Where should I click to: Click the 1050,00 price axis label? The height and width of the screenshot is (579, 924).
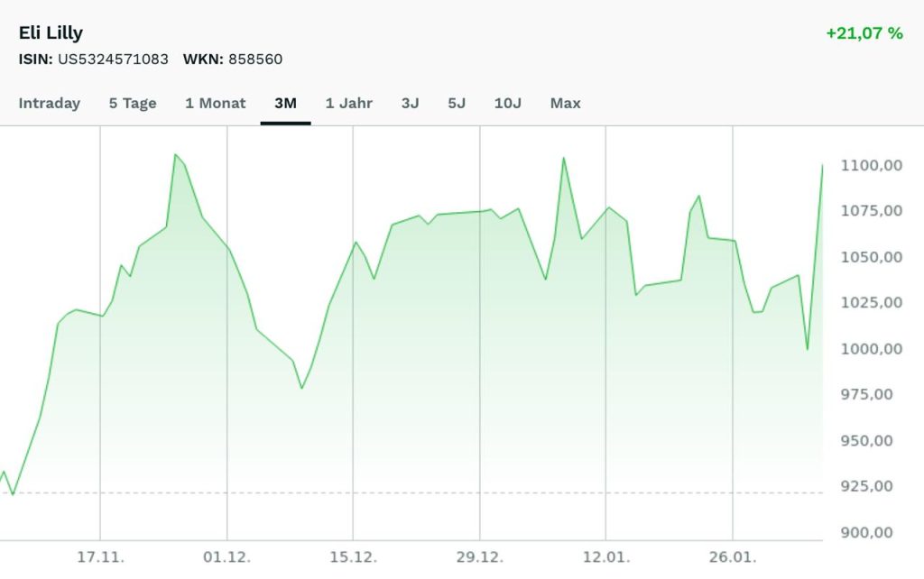[x=871, y=257]
